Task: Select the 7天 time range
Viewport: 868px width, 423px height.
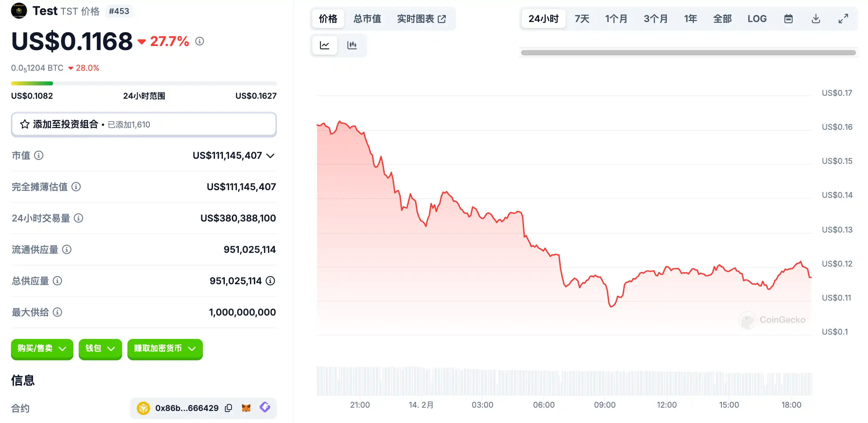Action: click(x=582, y=19)
